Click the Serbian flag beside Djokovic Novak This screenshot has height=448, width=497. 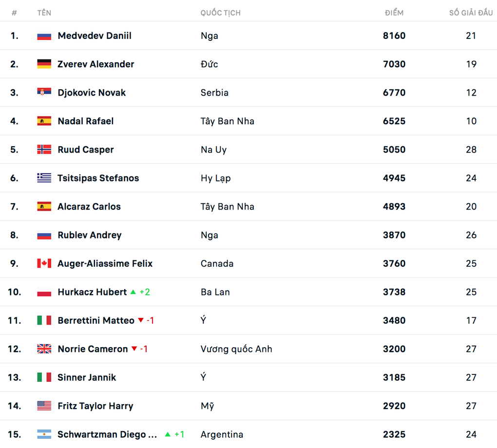pyautogui.click(x=44, y=93)
